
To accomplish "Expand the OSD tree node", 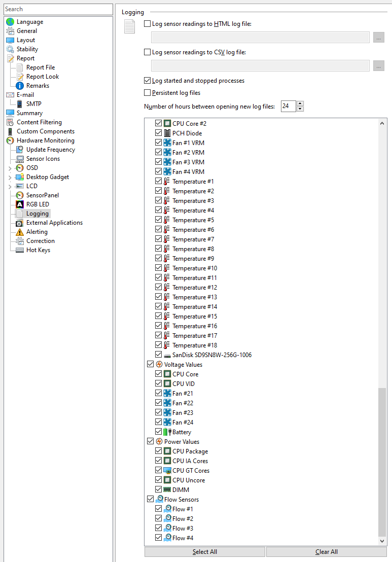I will pos(10,168).
